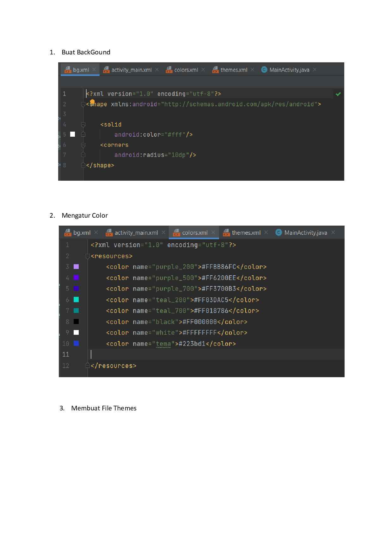Collapse the shape tag fold marker

[x=83, y=104]
